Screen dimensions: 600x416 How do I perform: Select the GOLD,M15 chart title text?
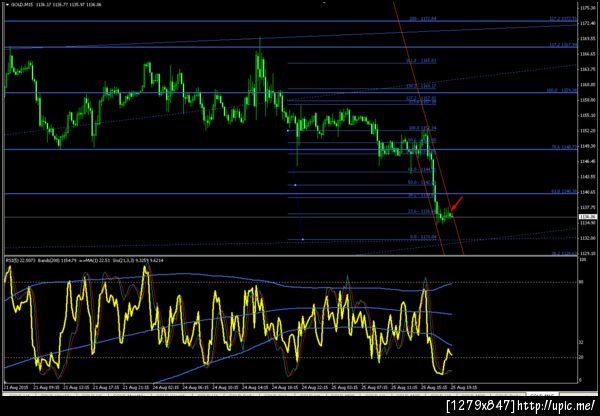pos(21,6)
